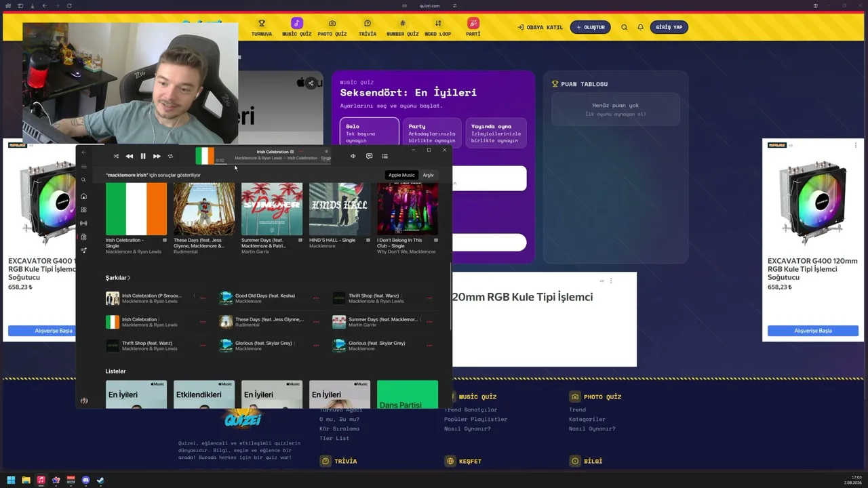Open File Explorer from taskbar
This screenshot has height=488, width=868.
[x=26, y=481]
